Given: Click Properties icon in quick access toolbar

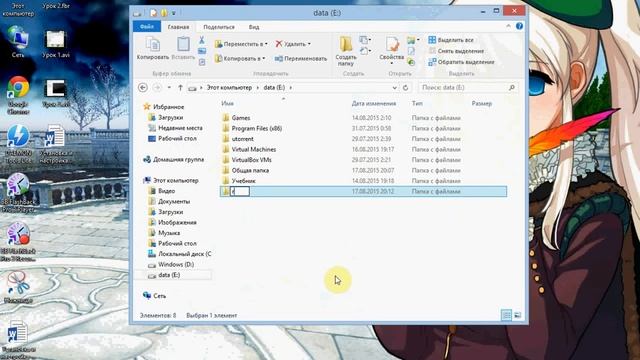Looking at the screenshot, I should click(x=153, y=13).
